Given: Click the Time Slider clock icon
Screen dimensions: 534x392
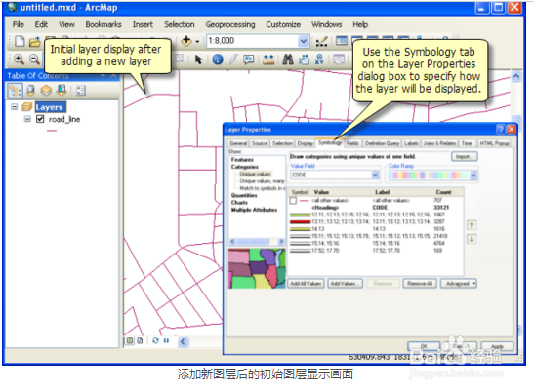Looking at the screenshot, I should (x=338, y=59).
